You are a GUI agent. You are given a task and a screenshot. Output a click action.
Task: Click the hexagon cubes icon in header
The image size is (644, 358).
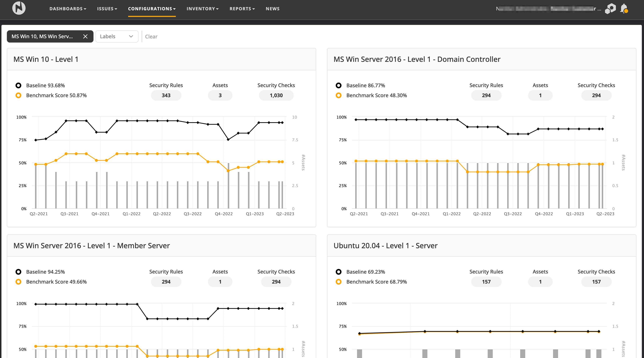coord(610,9)
